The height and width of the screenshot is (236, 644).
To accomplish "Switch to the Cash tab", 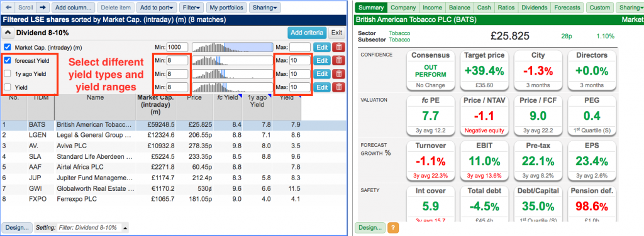I will (x=484, y=8).
